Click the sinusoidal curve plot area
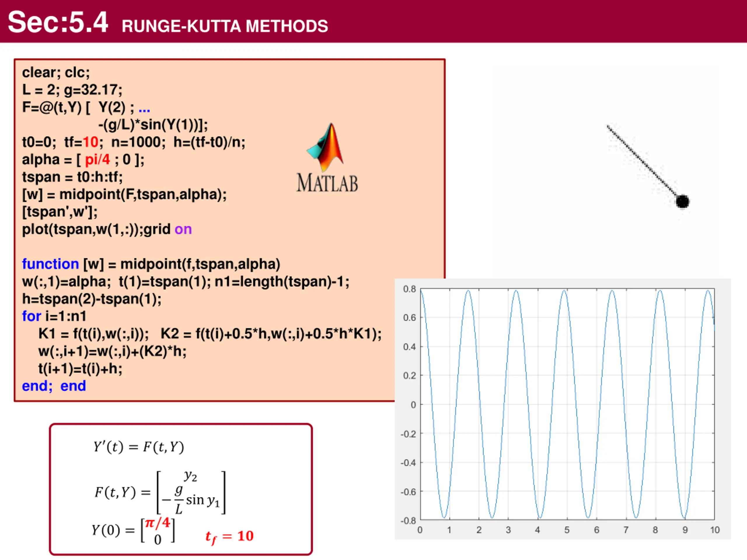Image resolution: width=747 pixels, height=560 pixels. click(x=567, y=404)
